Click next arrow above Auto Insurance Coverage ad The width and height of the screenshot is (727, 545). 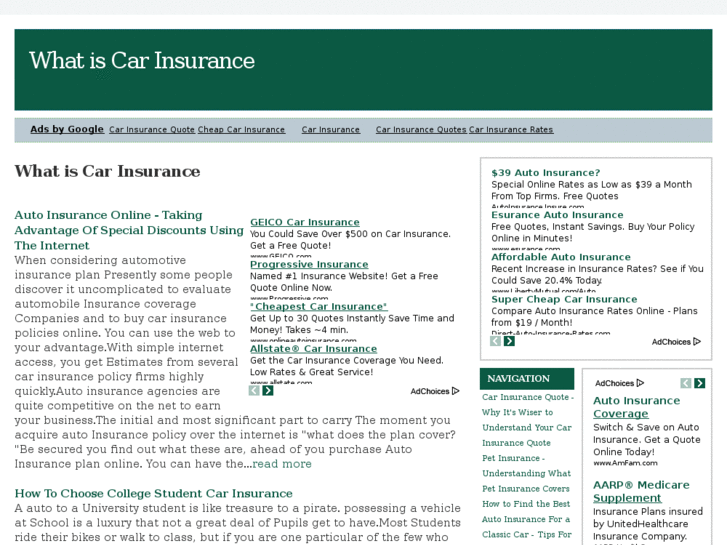click(x=700, y=383)
